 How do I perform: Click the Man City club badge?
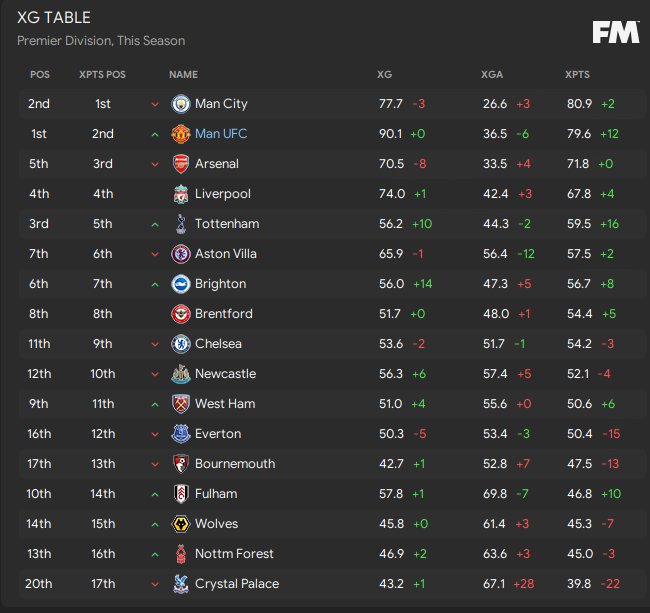(181, 104)
